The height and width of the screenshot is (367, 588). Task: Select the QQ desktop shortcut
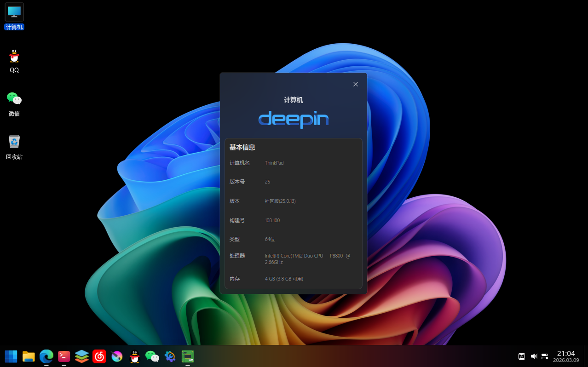click(x=14, y=61)
